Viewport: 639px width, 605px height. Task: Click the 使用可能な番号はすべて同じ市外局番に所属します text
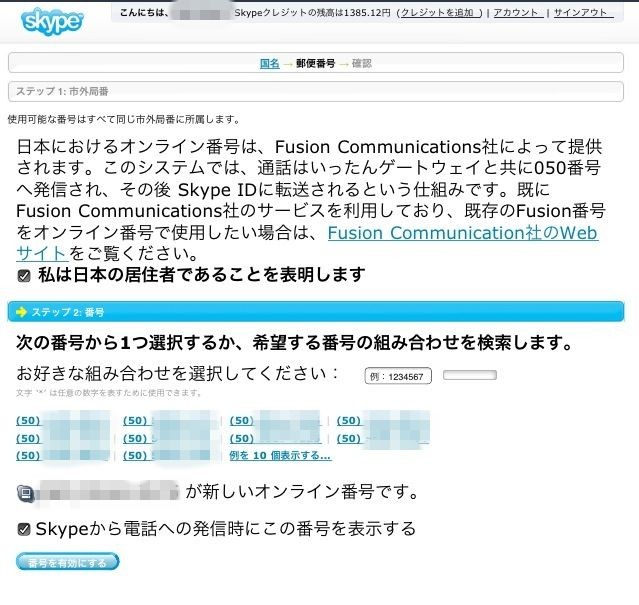pyautogui.click(x=123, y=119)
